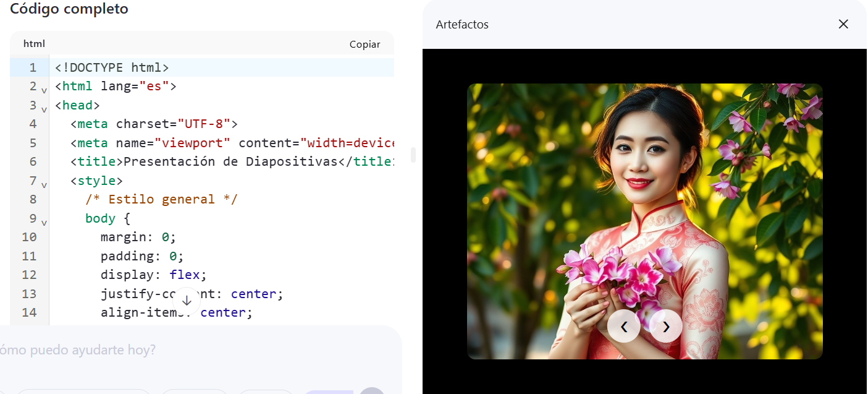Viewport: 868px width, 394px height.
Task: Click the DOCTYPE line in the code
Action: 112,67
